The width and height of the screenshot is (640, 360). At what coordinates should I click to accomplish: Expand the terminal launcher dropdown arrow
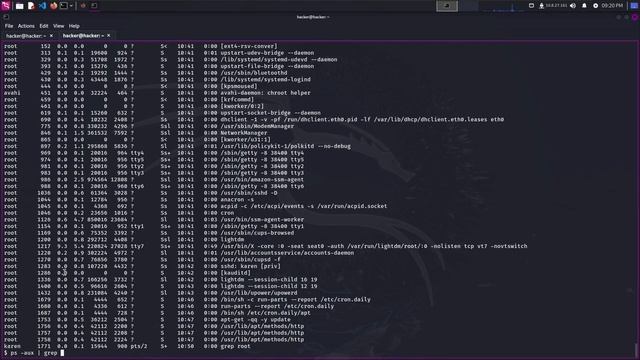[x=71, y=6]
